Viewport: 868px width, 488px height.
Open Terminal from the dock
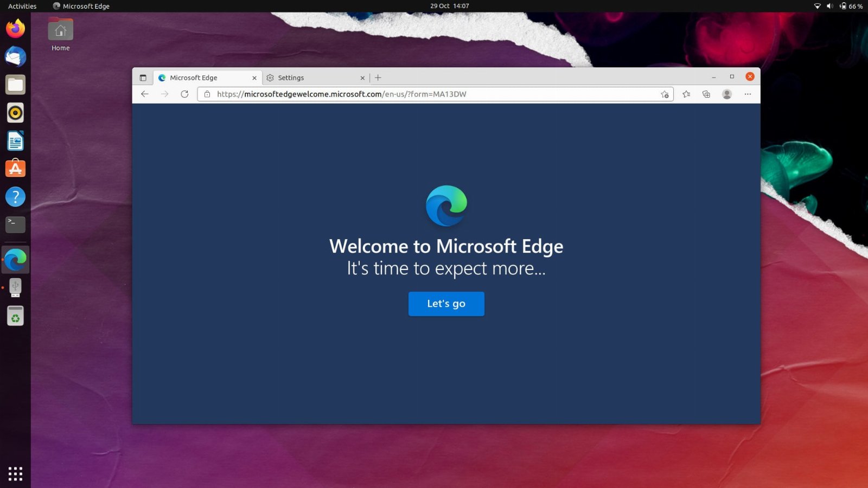[15, 224]
